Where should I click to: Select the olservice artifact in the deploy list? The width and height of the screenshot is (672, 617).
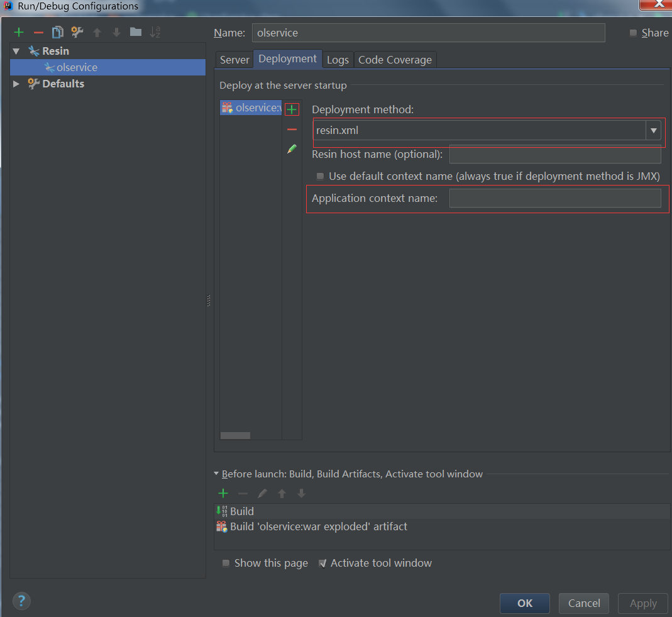tap(251, 108)
